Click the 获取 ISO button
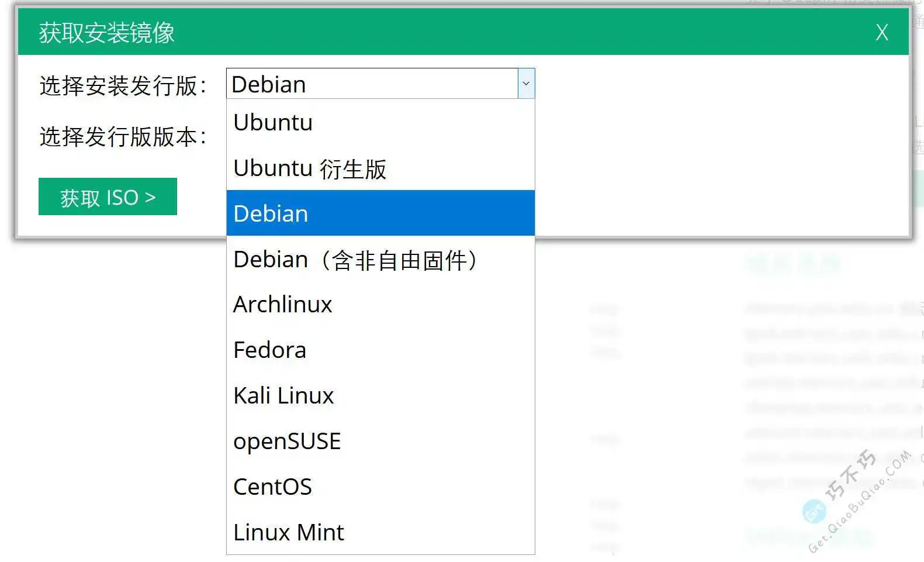This screenshot has height=562, width=924. click(108, 196)
